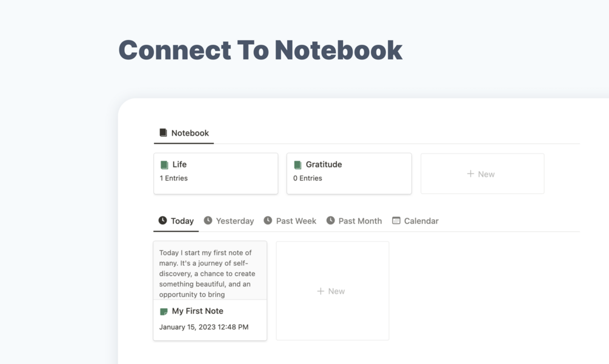Click the calendar icon beside Calendar view
Viewport: 609px width, 364px height.
(396, 220)
